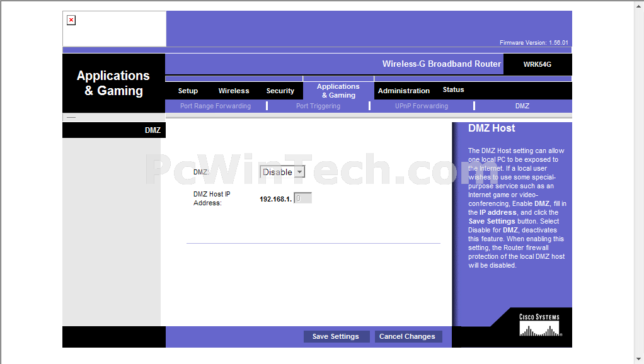
Task: Open the Wireless tab
Action: point(234,91)
